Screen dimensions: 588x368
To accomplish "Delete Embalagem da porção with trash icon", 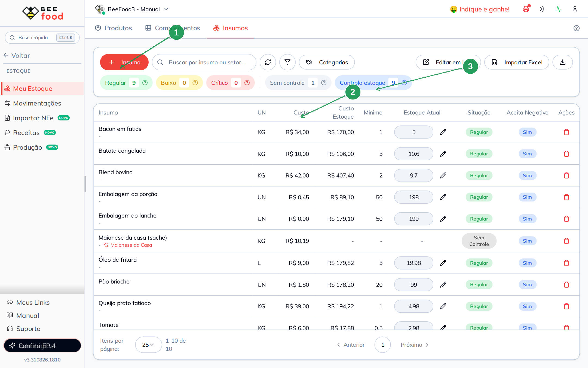I will [x=566, y=197].
